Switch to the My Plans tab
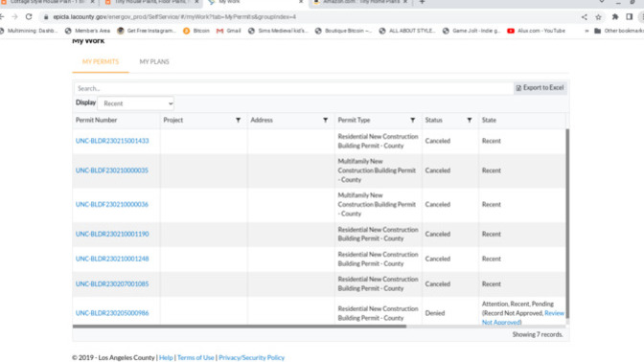This screenshot has width=644, height=362. (154, 61)
